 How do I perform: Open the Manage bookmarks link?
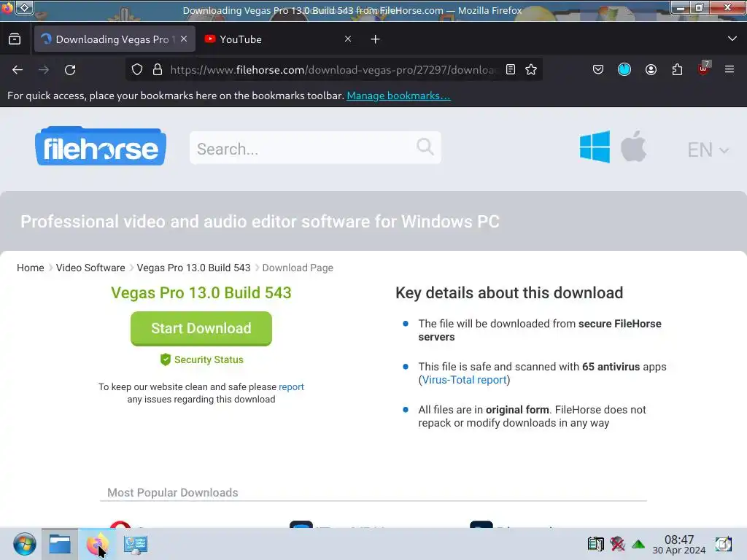(x=398, y=96)
